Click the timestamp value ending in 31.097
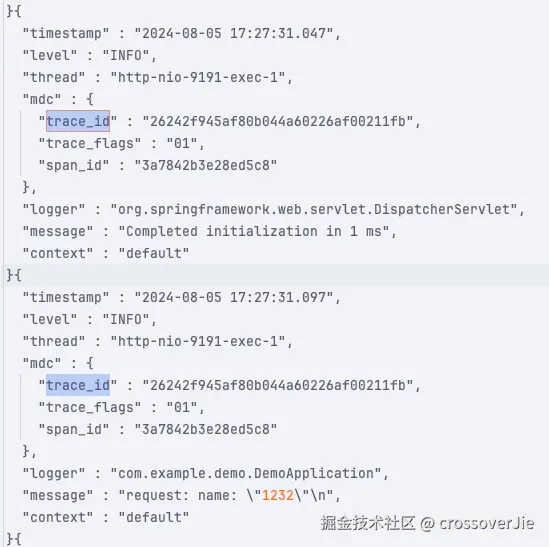 click(234, 298)
